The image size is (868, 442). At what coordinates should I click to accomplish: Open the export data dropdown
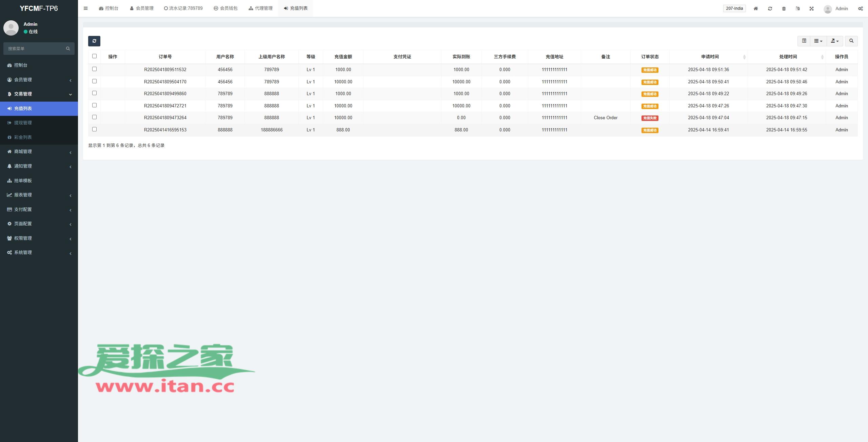(835, 41)
